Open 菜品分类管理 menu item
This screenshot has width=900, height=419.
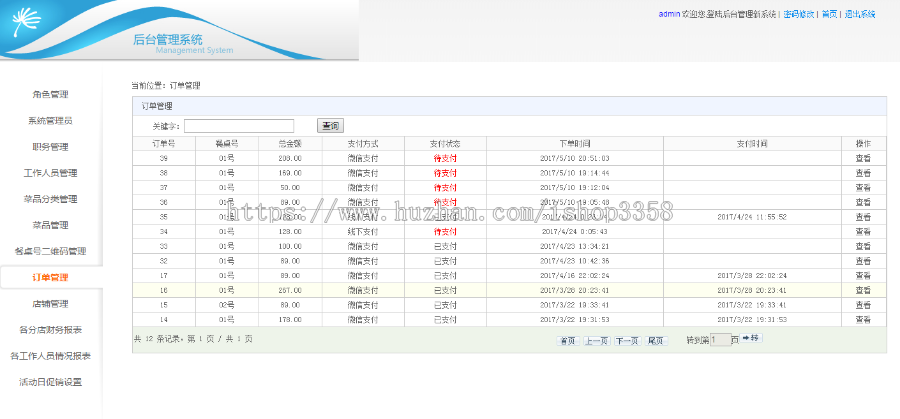[50, 199]
